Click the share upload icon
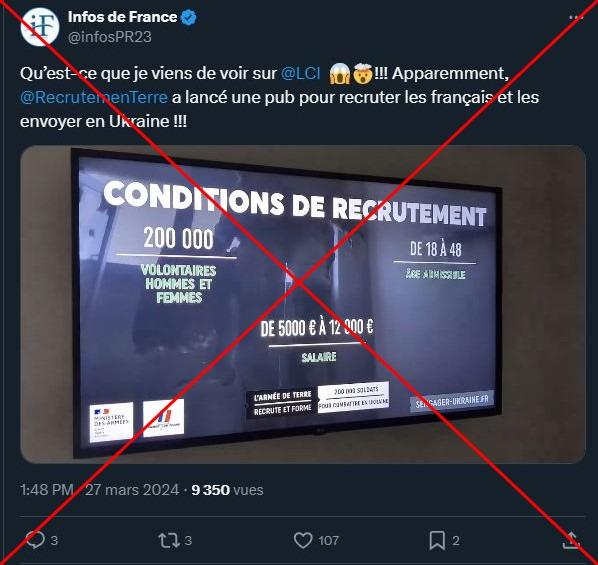The height and width of the screenshot is (565, 598). (x=572, y=540)
